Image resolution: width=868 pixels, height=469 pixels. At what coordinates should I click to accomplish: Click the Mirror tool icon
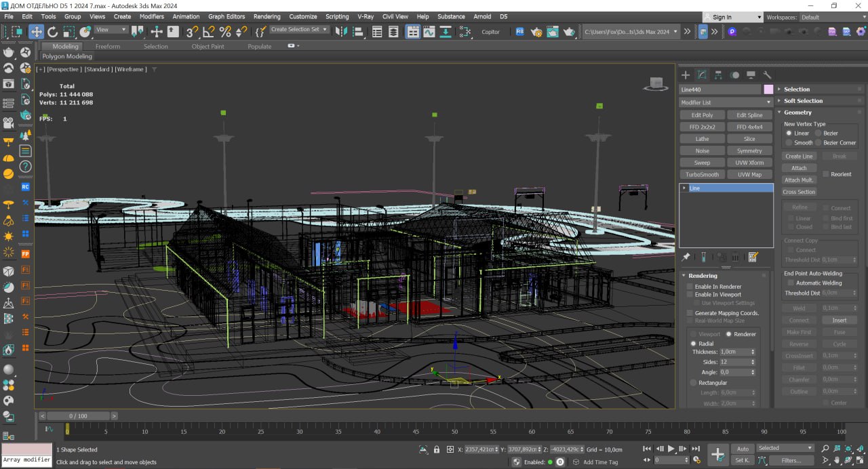tap(341, 31)
